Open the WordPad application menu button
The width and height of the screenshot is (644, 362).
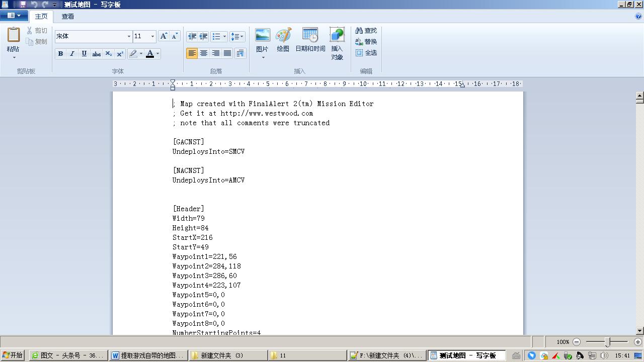(x=14, y=16)
